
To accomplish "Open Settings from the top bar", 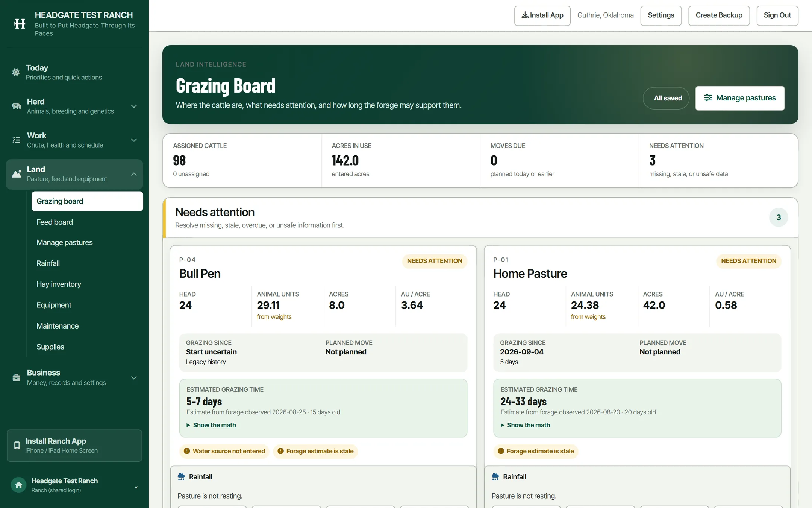I will [661, 15].
